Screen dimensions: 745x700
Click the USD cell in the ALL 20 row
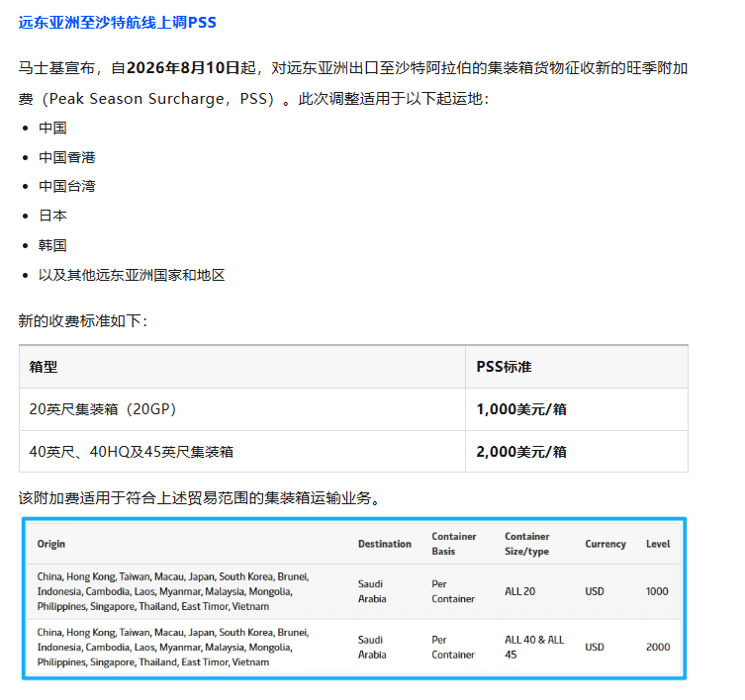(595, 591)
